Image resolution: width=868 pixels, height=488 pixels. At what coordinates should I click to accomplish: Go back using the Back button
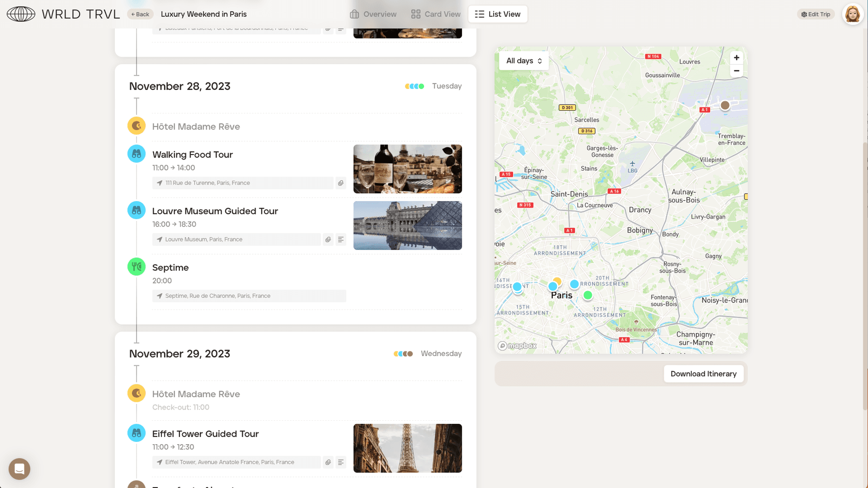[x=140, y=14]
